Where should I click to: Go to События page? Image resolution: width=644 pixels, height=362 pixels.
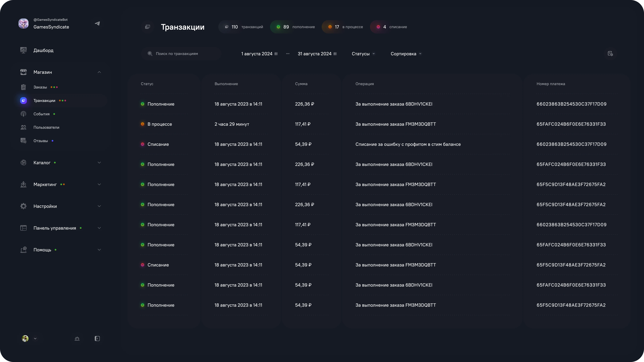coord(41,114)
